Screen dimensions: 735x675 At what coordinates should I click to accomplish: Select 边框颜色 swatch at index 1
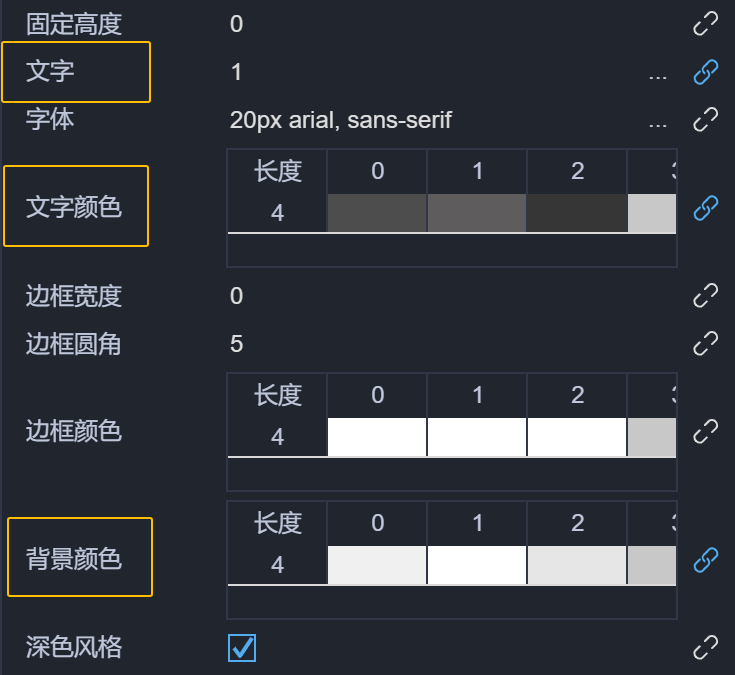(x=477, y=437)
